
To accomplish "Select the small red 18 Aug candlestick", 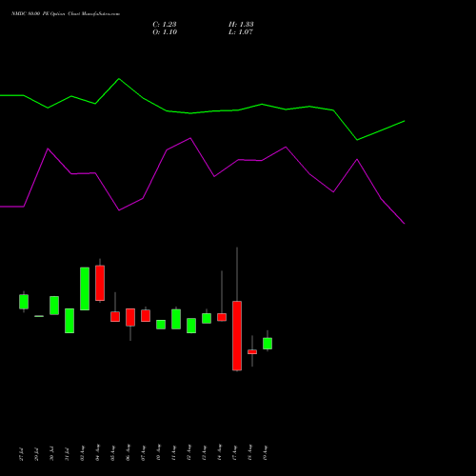I will click(x=252, y=352).
